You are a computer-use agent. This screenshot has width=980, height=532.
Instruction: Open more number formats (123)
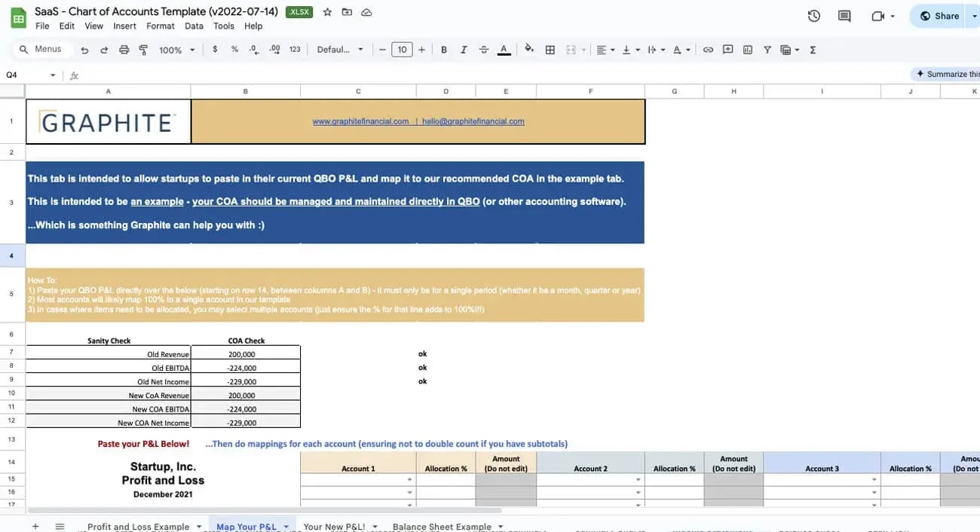[x=295, y=50]
